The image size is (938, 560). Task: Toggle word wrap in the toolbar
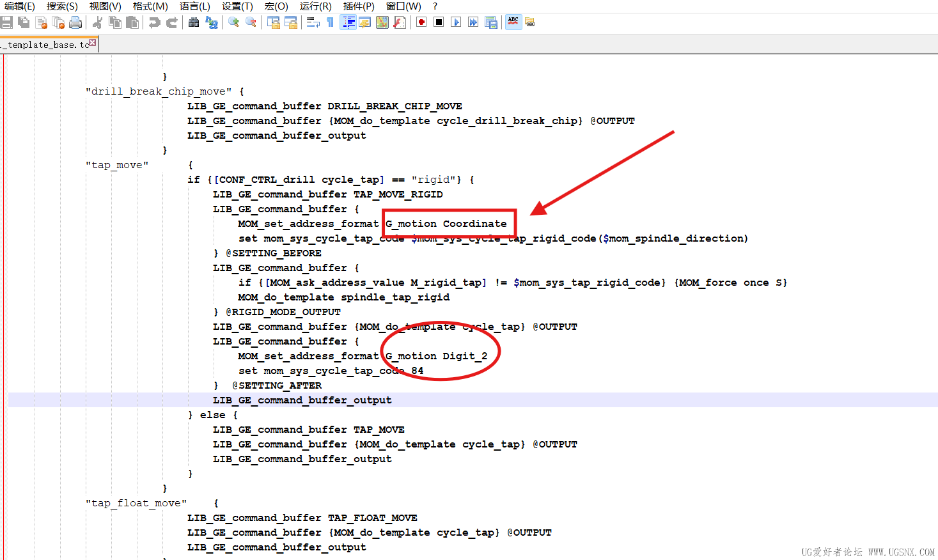313,23
